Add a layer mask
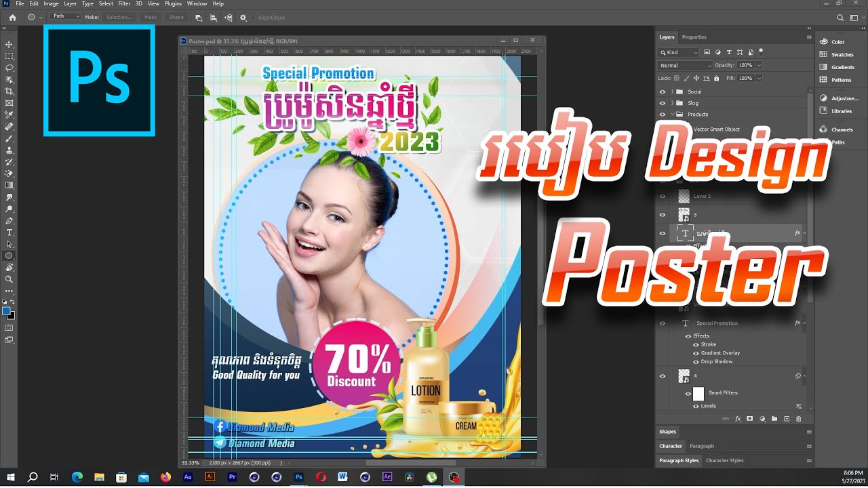868x488 pixels. coord(749,419)
